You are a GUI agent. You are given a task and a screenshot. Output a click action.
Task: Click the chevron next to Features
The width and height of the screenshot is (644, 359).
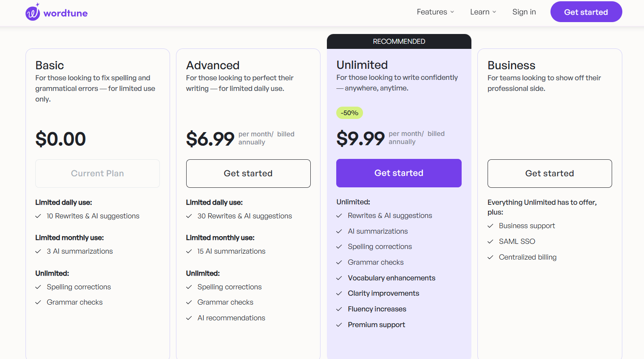(452, 12)
